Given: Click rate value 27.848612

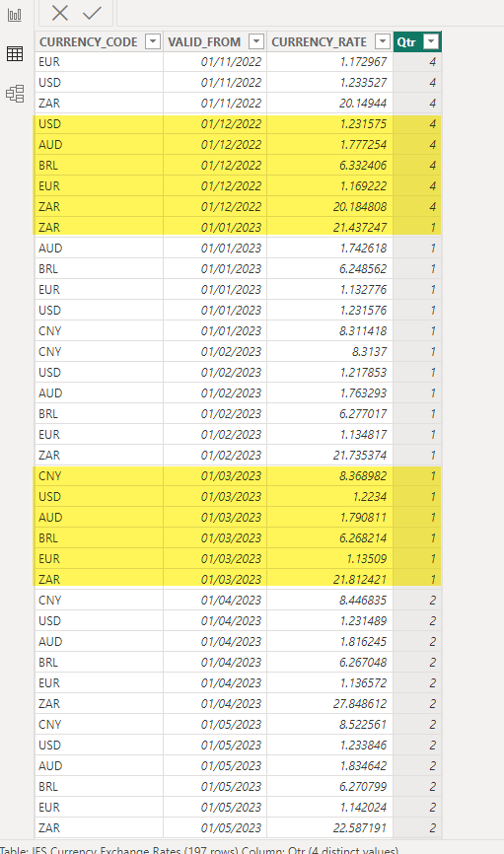Looking at the screenshot, I should click(360, 704).
